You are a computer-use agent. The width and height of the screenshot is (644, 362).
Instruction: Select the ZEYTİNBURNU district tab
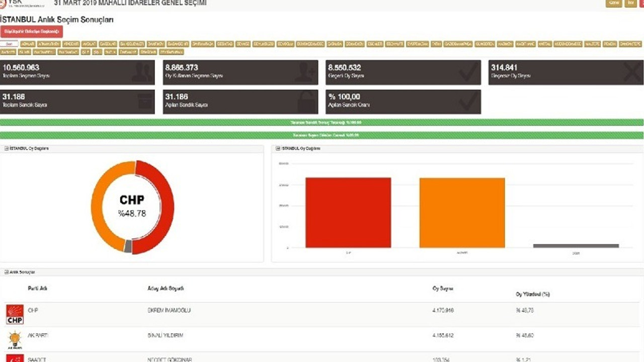(172, 52)
